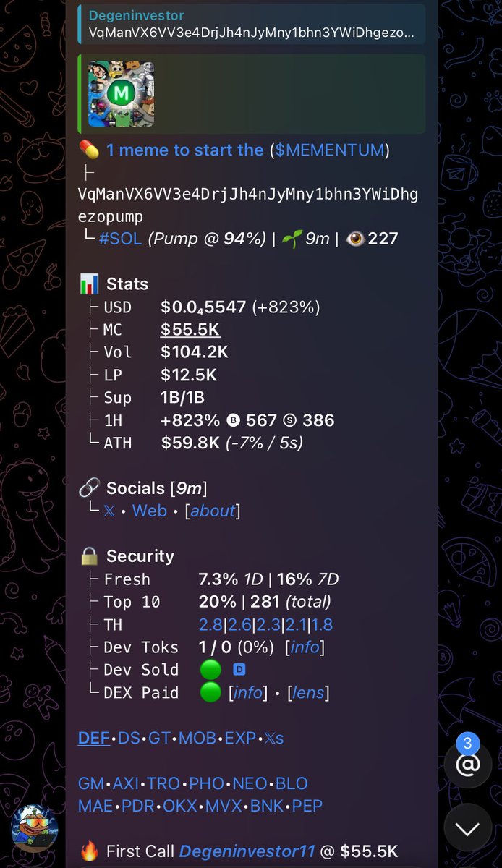Screen dimensions: 502x868
Task: Tap the info link beside Dev Toks
Action: tap(305, 647)
